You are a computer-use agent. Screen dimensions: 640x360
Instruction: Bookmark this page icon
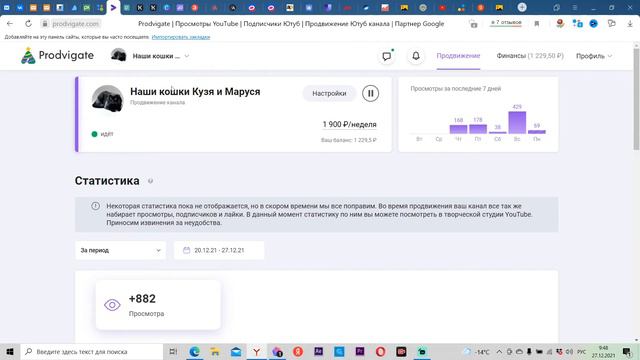click(537, 24)
